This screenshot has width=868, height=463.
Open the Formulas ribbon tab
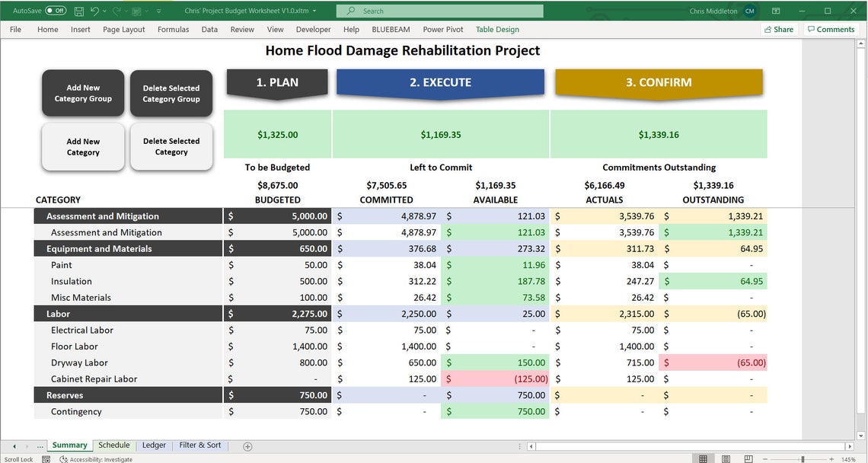173,30
